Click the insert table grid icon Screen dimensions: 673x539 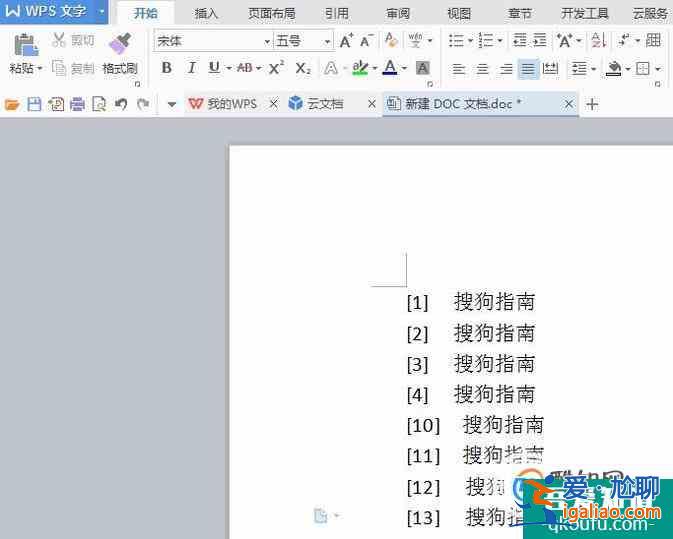(x=653, y=40)
